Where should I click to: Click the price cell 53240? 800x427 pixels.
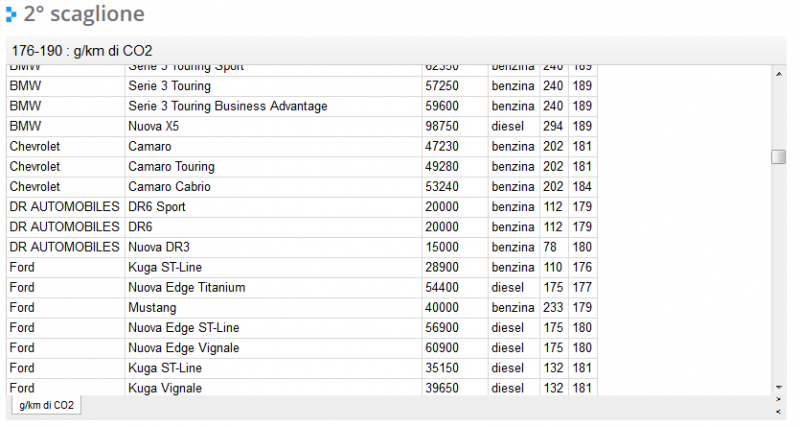tap(455, 187)
